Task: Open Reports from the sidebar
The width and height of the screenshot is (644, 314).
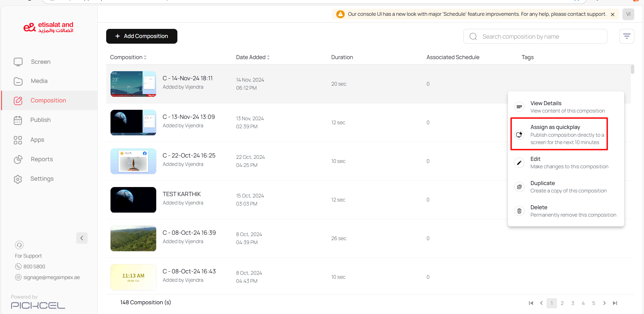Action: coord(42,159)
